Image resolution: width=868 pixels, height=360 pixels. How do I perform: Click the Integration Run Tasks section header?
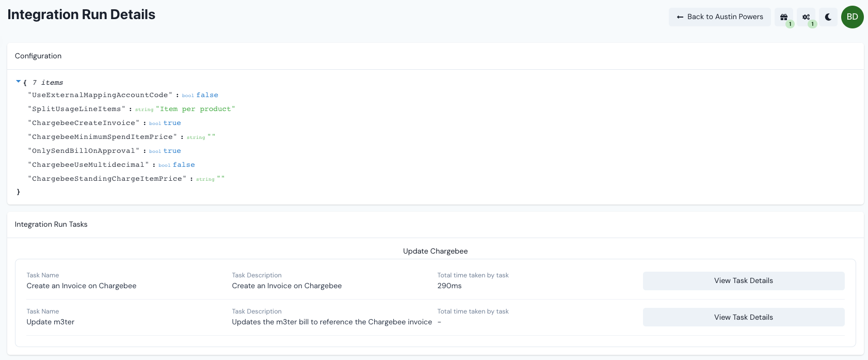pos(51,224)
